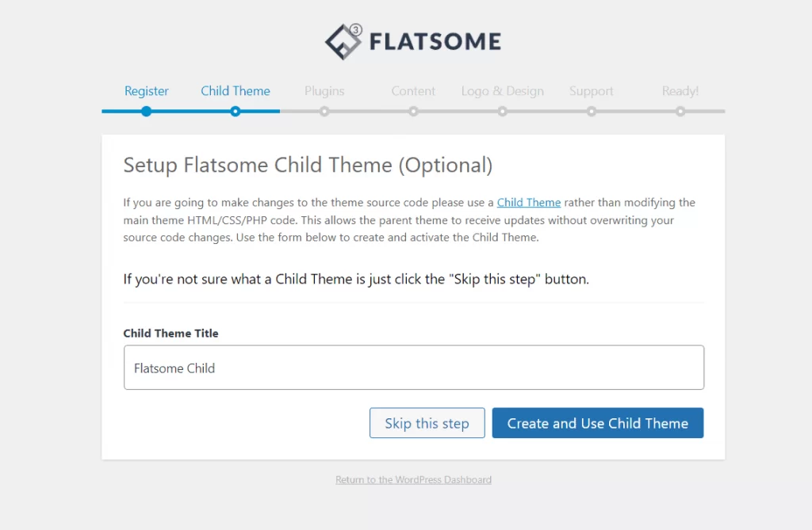The image size is (812, 530).
Task: Open the Support setup step
Action: (x=591, y=91)
